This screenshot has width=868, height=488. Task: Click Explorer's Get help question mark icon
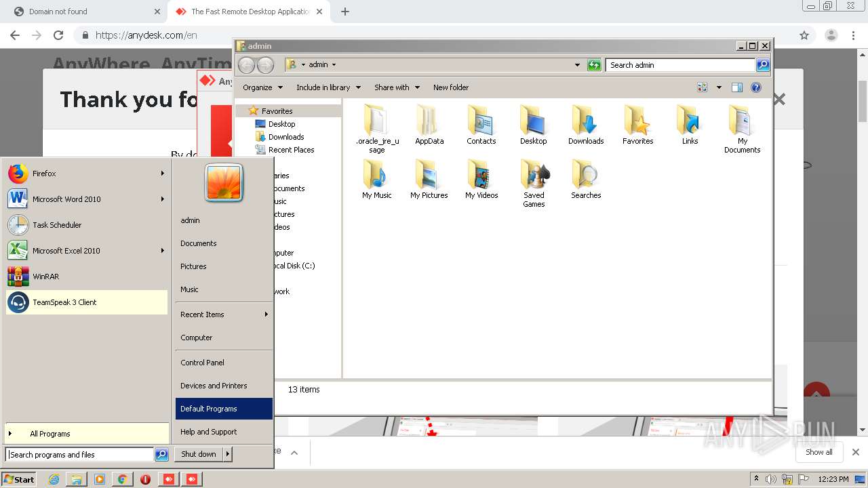[756, 87]
